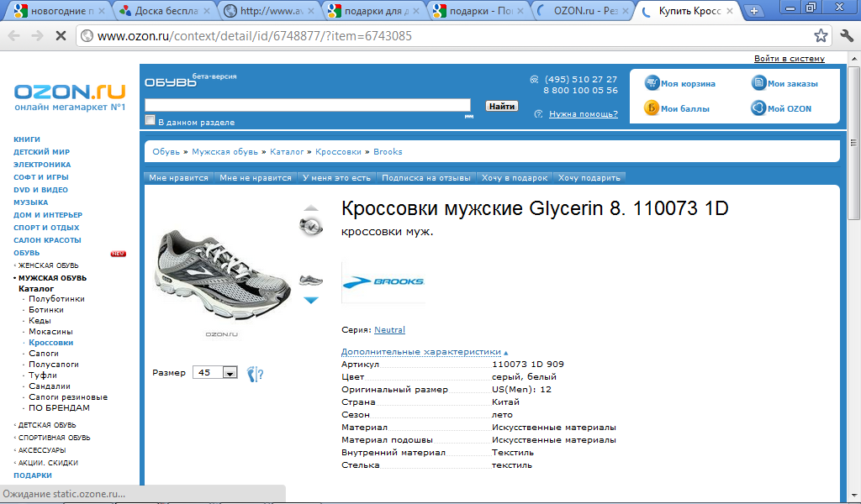Go to Brooks in the breadcrumb
The image size is (861, 504).
pyautogui.click(x=388, y=151)
